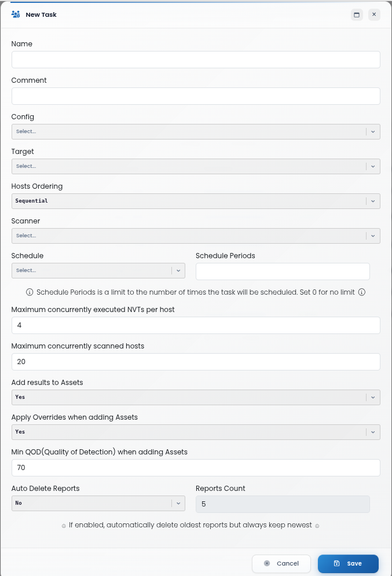
Task: Click the Cancel button
Action: click(281, 563)
